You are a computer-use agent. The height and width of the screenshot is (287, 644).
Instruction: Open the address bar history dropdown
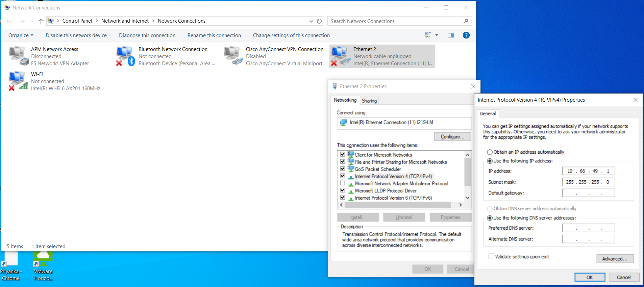[311, 21]
